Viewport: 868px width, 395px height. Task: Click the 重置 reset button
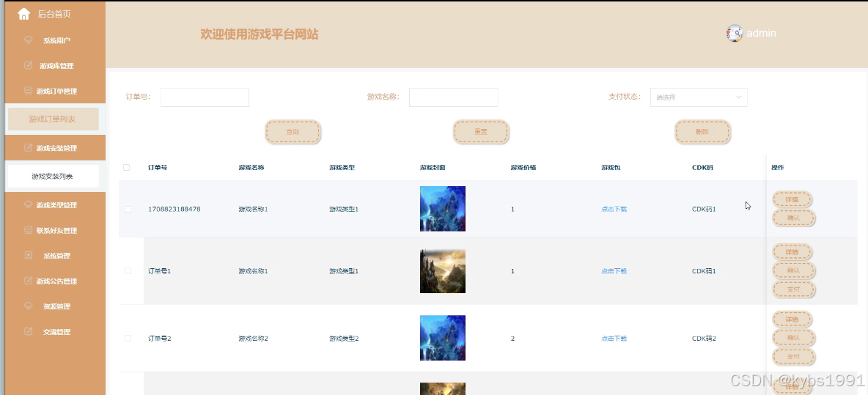pos(481,132)
